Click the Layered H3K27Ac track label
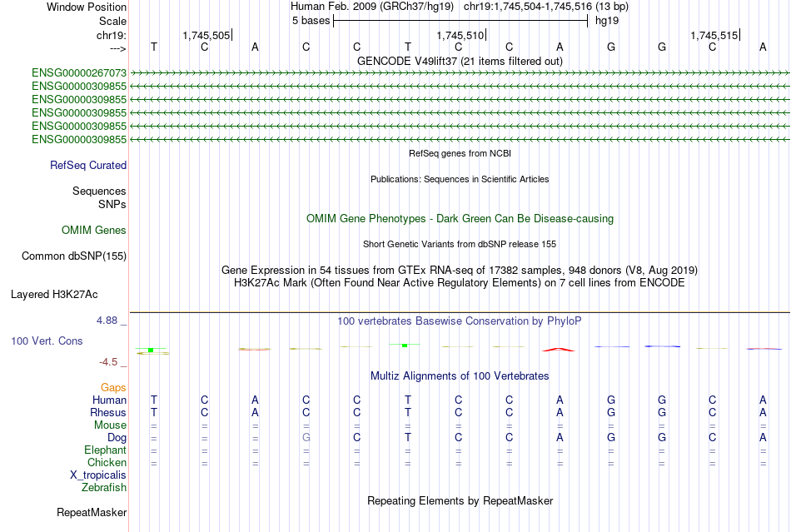Screen dimensions: 791x532 pos(54,295)
